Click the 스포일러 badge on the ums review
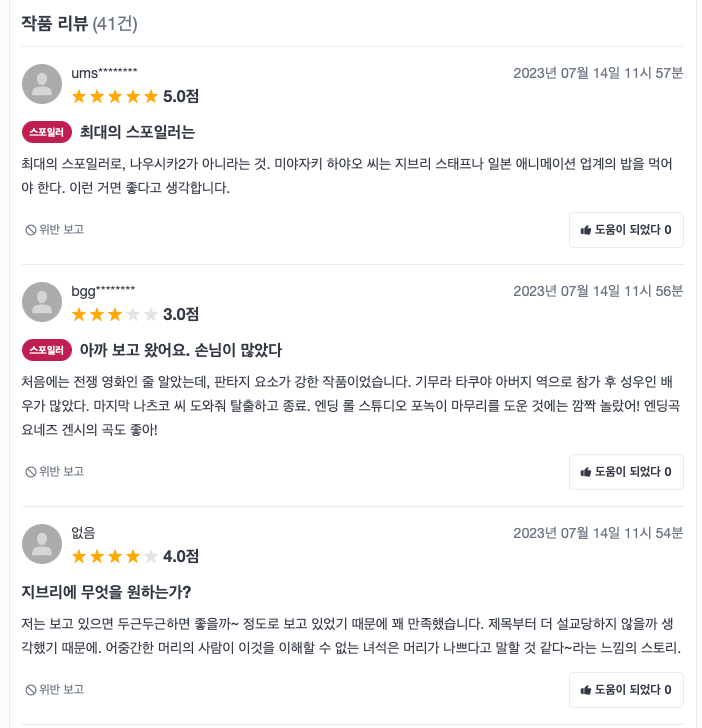702x728 pixels. (x=46, y=131)
